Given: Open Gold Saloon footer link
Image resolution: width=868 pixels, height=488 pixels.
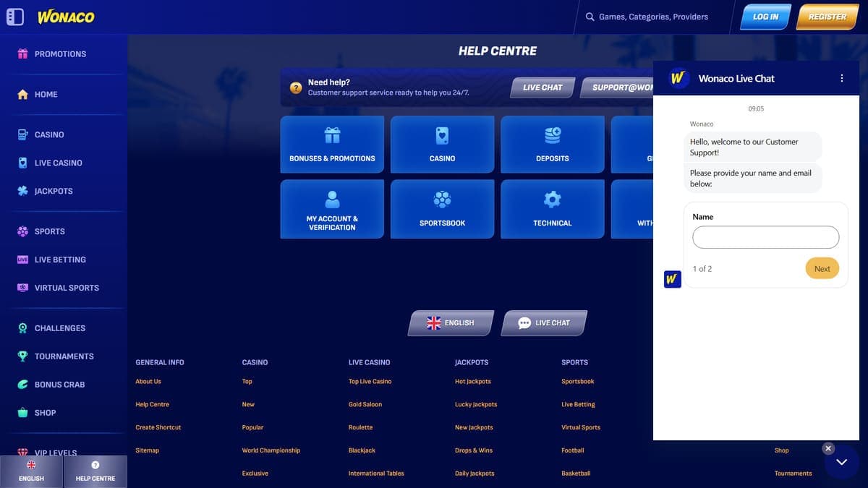Looking at the screenshot, I should point(365,405).
